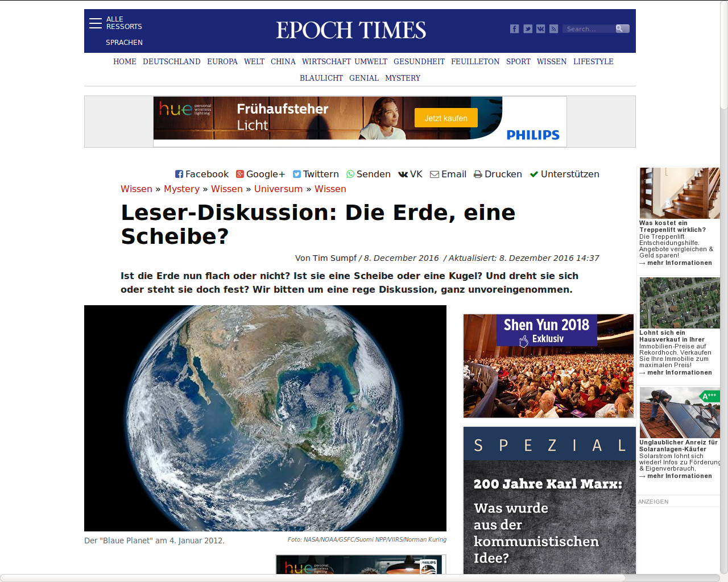Open the RSS feed icon in header

tap(553, 29)
